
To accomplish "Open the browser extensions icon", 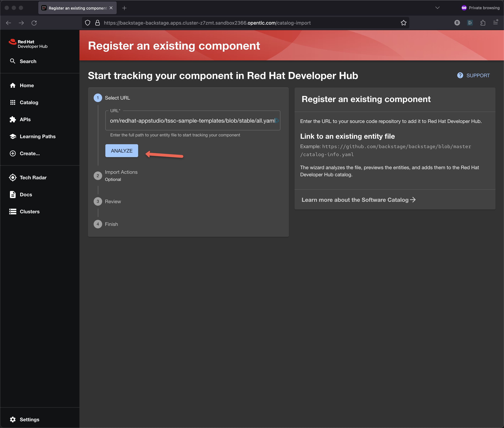I will click(x=483, y=23).
